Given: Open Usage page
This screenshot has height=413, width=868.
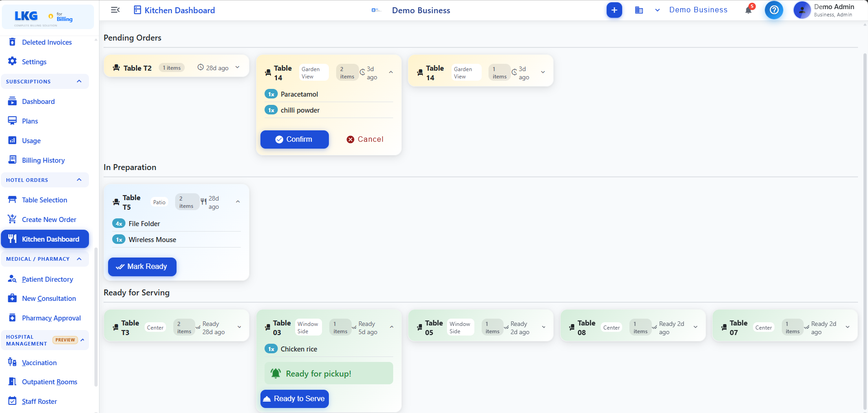Looking at the screenshot, I should (31, 141).
